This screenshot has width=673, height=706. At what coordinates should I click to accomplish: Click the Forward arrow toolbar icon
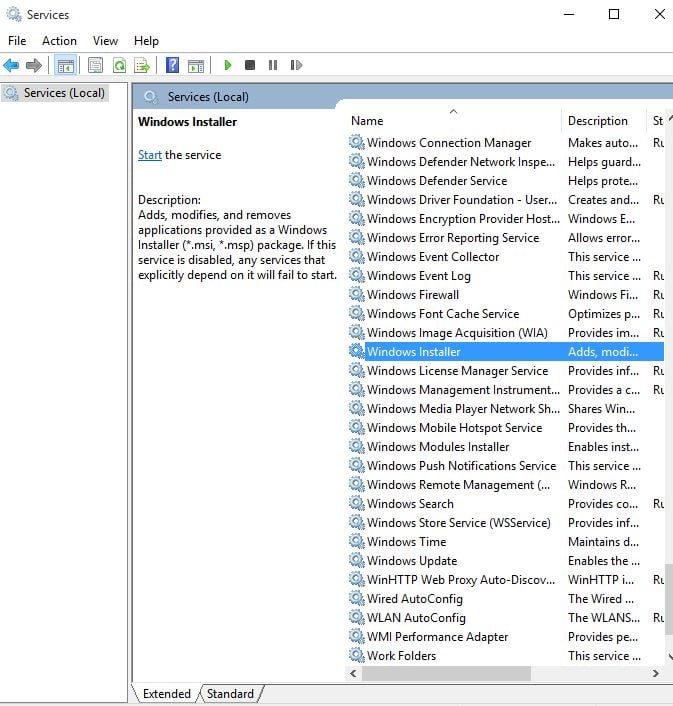(x=34, y=66)
